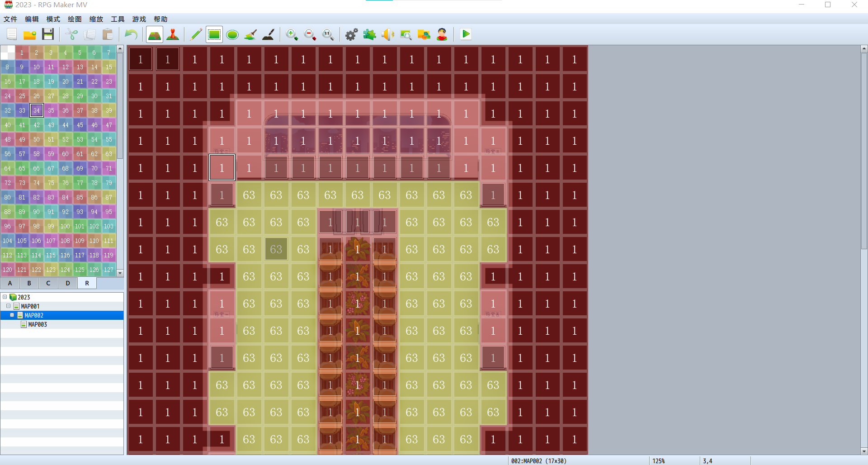Pick region 64 swatch in palette
The image size is (868, 465).
click(8, 168)
